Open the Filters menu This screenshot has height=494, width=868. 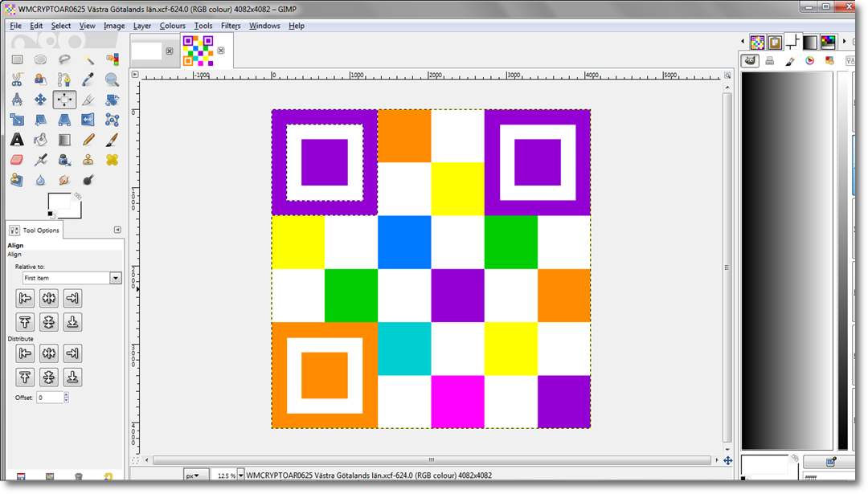click(x=231, y=26)
